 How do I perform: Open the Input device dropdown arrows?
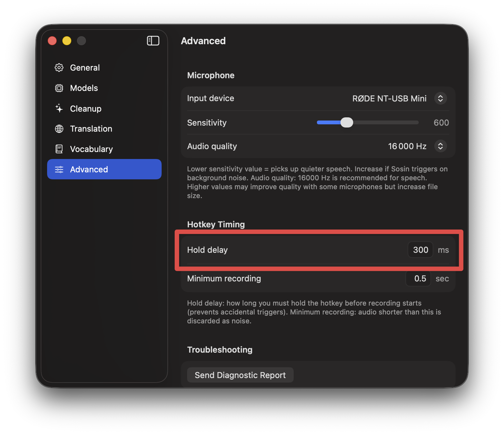[440, 99]
